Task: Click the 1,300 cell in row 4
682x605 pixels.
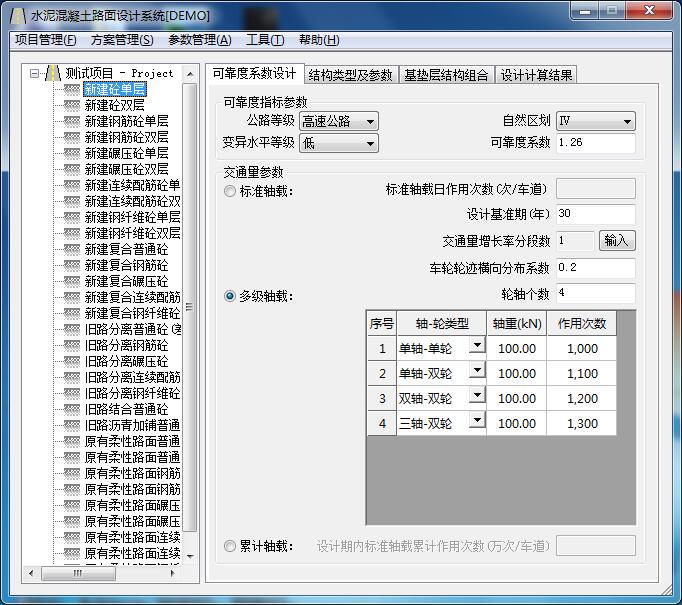Action: pyautogui.click(x=582, y=423)
